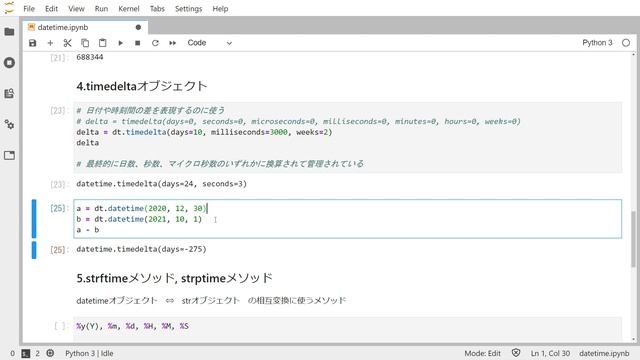640x360 pixels.
Task: Click unsaved dot on datetime.ipynb tab
Action: point(138,27)
